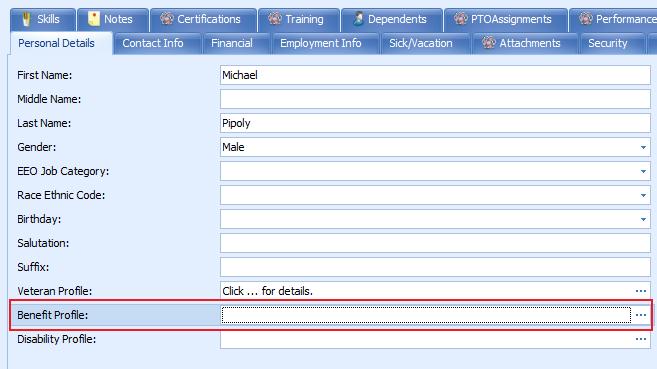
Task: Select the Birthday label
Action: coord(39,219)
